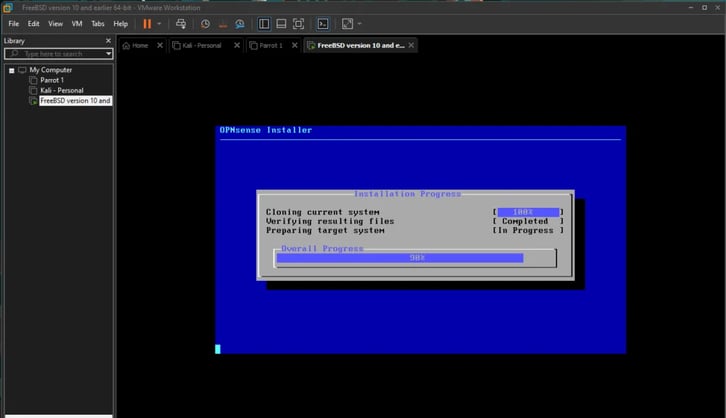Open the Edit menu
726x418 pixels.
[x=33, y=24]
